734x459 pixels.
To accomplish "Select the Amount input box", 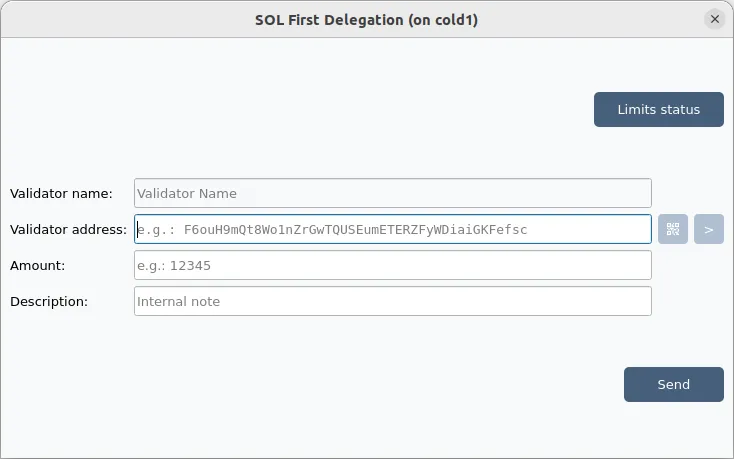I will 393,265.
